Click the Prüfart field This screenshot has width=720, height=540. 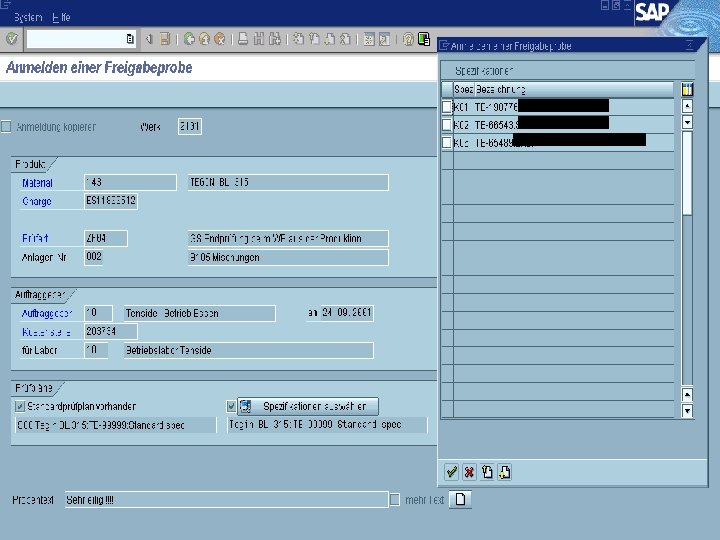click(x=106, y=238)
